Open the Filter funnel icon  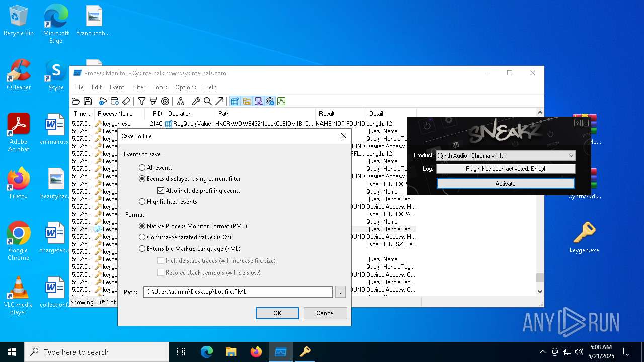pos(142,101)
